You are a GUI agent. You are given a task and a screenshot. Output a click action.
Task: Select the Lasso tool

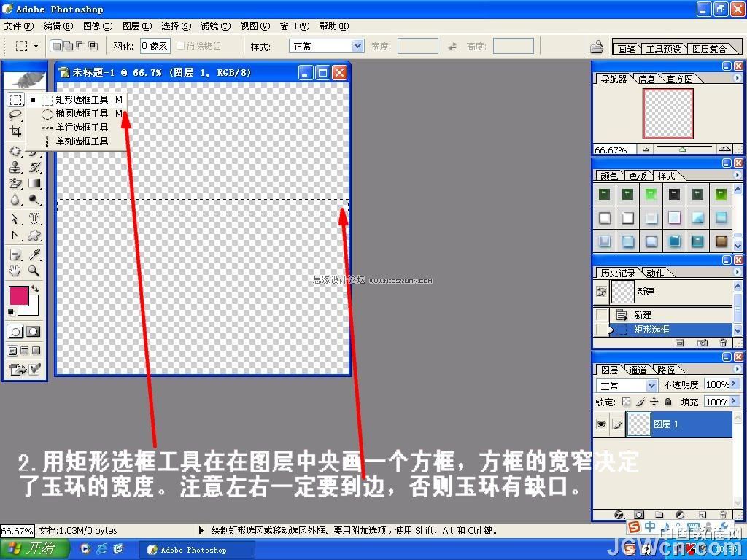click(x=16, y=115)
